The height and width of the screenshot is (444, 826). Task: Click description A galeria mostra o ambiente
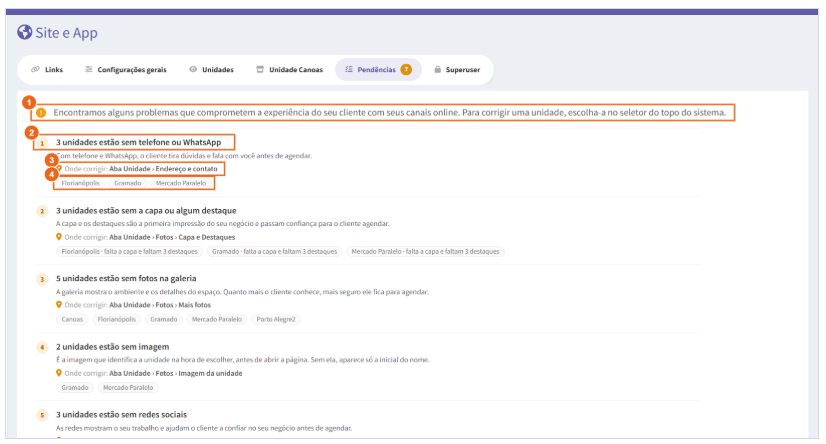242,292
